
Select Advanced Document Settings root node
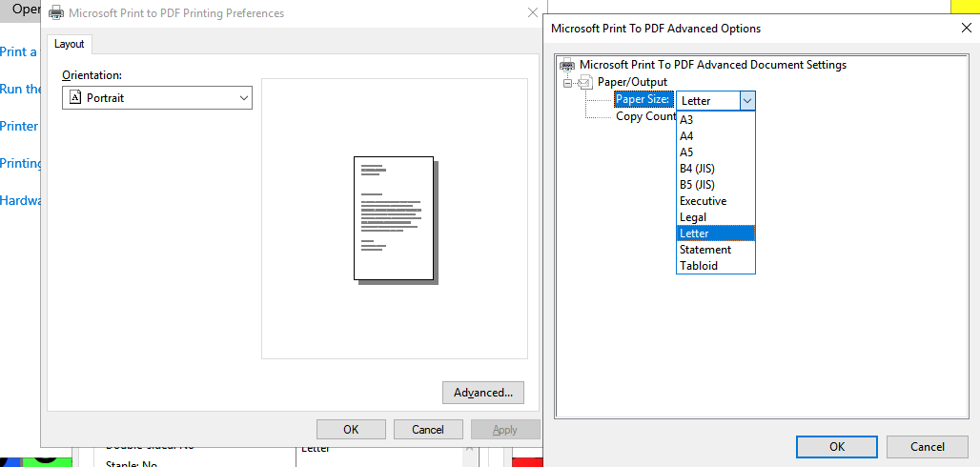tap(713, 65)
